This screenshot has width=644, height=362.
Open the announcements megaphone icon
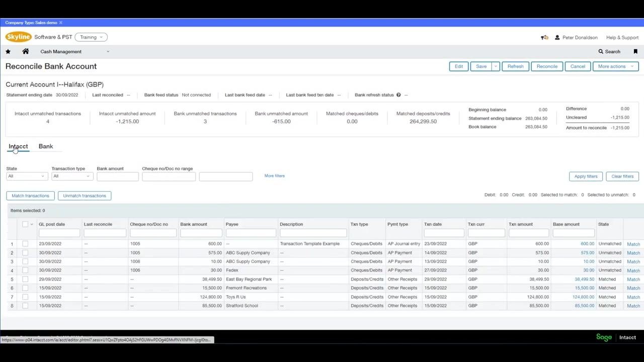(544, 37)
